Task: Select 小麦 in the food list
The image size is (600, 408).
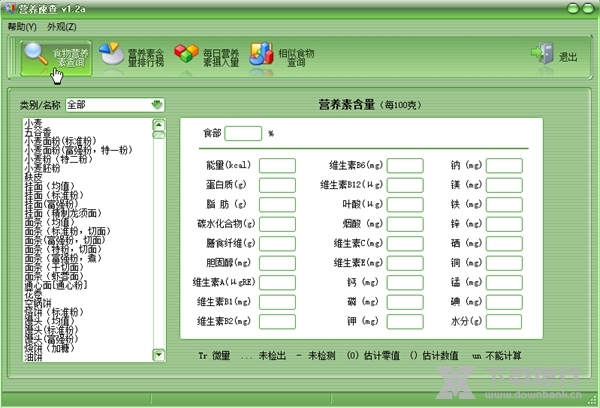Action: [x=33, y=123]
